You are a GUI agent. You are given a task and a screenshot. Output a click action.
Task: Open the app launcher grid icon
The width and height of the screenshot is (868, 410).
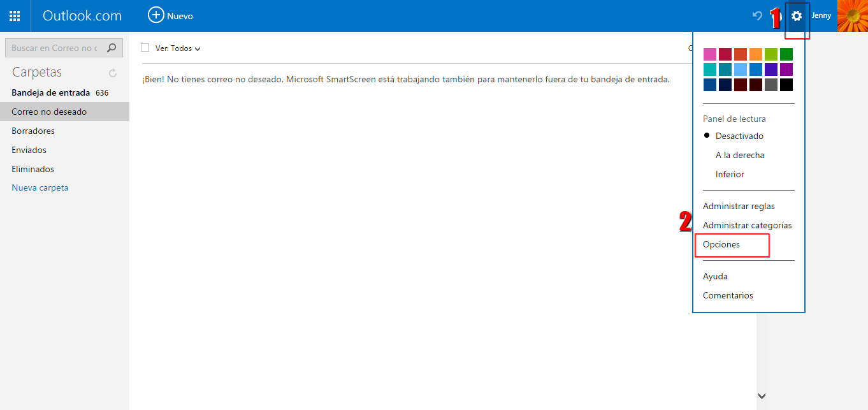15,16
